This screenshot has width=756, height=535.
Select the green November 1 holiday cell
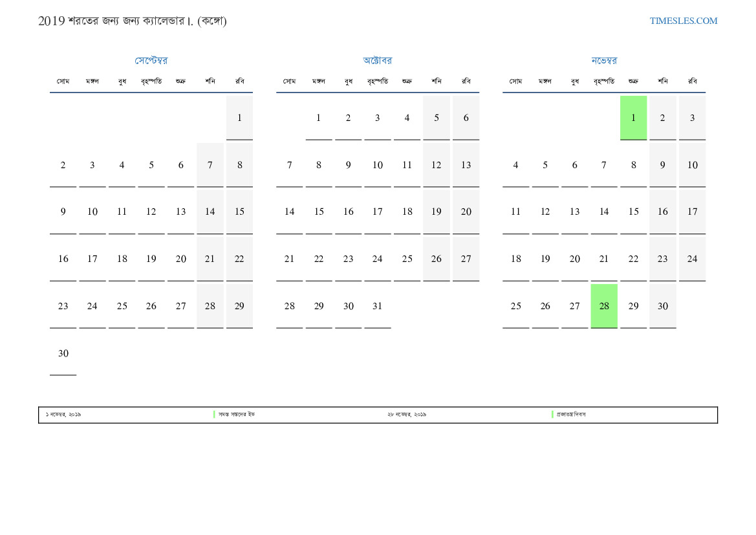633,118
